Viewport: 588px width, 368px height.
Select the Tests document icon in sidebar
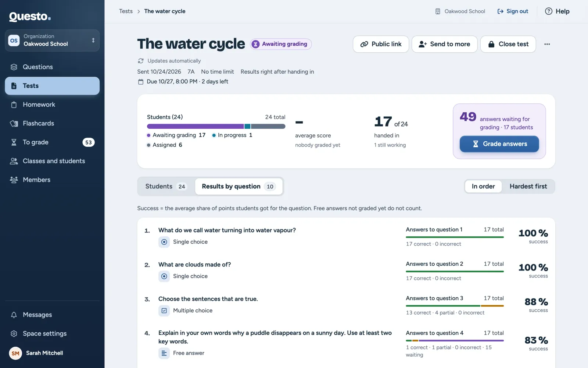coord(14,86)
